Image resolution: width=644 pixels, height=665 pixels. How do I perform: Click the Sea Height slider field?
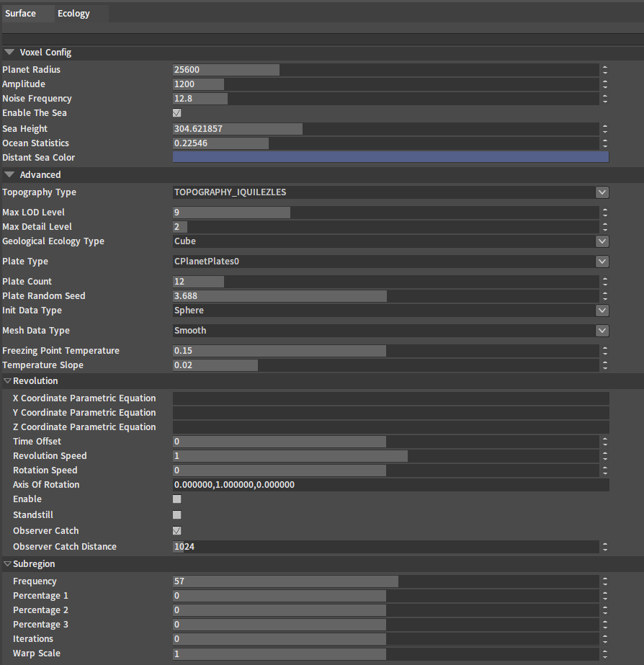[x=385, y=129]
